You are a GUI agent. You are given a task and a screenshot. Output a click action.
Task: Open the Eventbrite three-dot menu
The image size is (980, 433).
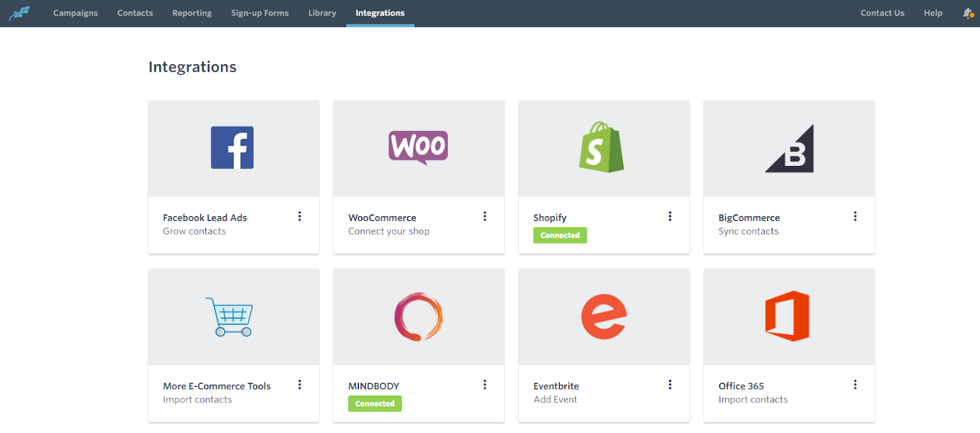pyautogui.click(x=670, y=385)
